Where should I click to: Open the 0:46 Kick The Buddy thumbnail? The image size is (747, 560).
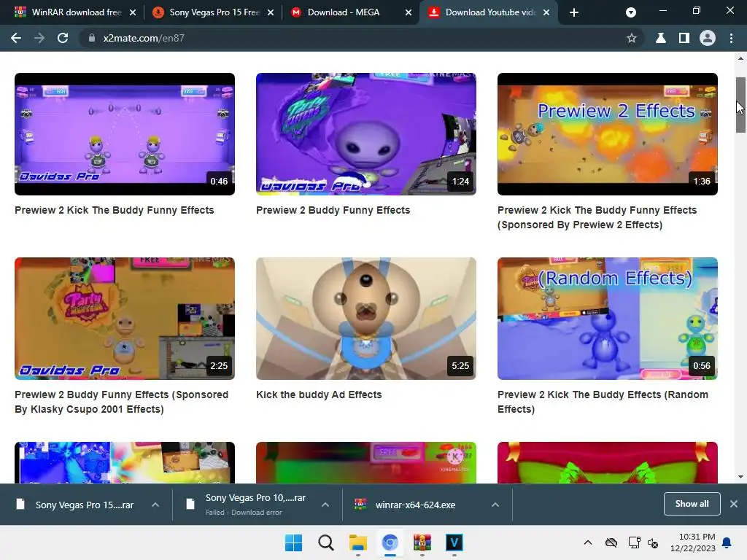(x=124, y=134)
